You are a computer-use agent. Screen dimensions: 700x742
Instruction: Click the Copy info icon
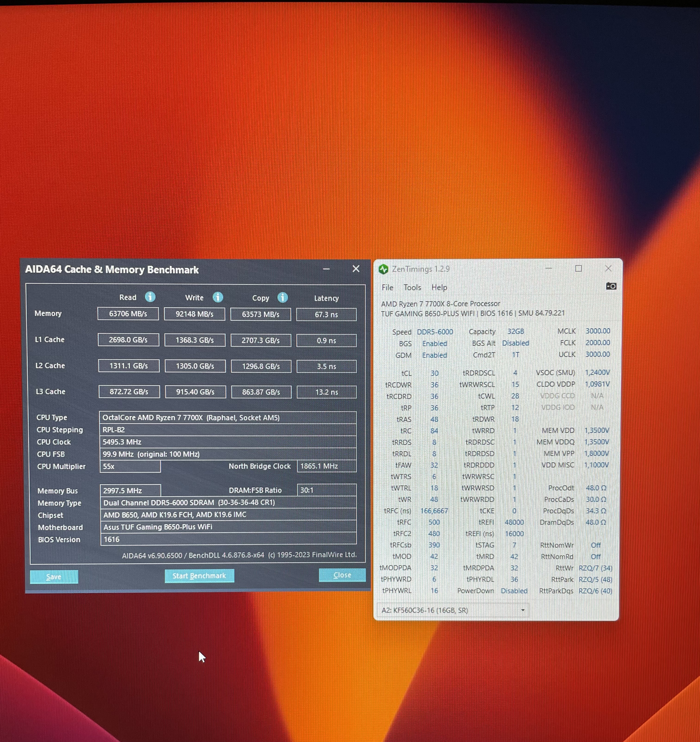pyautogui.click(x=283, y=298)
